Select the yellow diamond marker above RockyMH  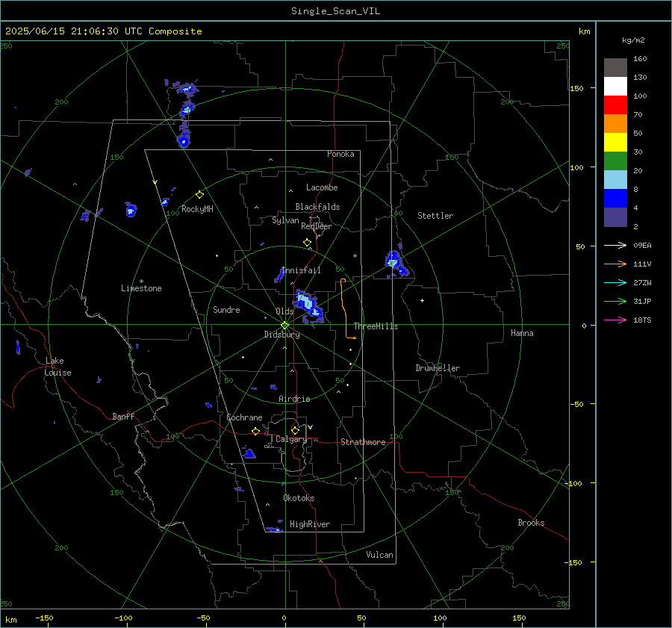199,195
